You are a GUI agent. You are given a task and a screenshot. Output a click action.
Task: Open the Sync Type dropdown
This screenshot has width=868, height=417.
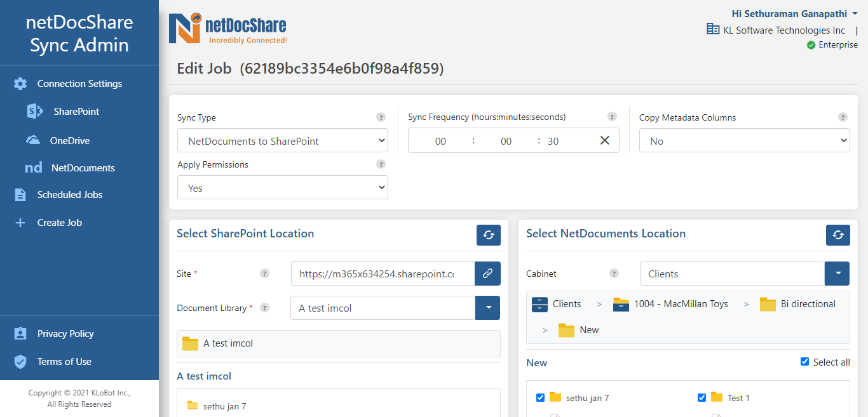click(x=283, y=141)
